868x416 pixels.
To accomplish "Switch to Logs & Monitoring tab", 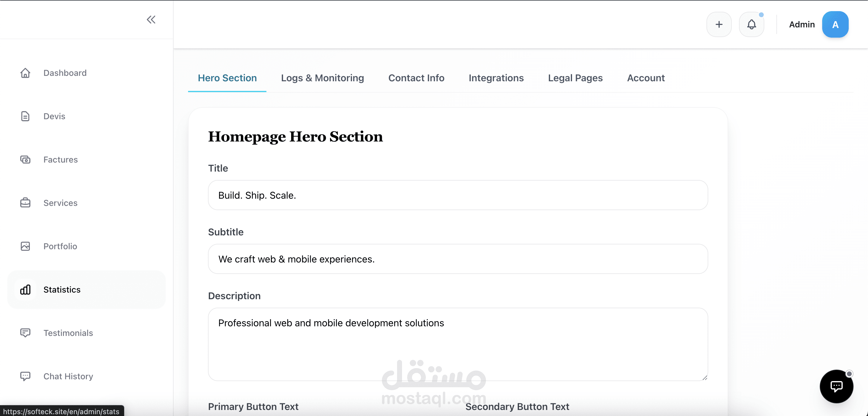I will [x=322, y=78].
